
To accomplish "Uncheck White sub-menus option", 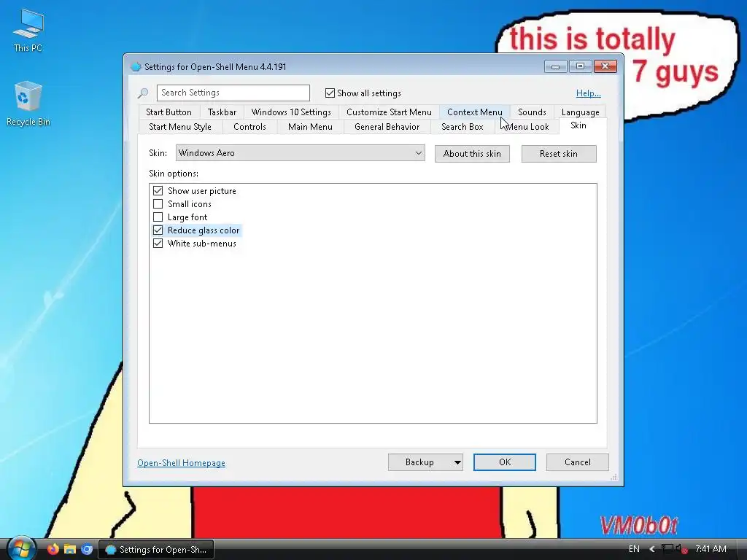I will coord(158,244).
